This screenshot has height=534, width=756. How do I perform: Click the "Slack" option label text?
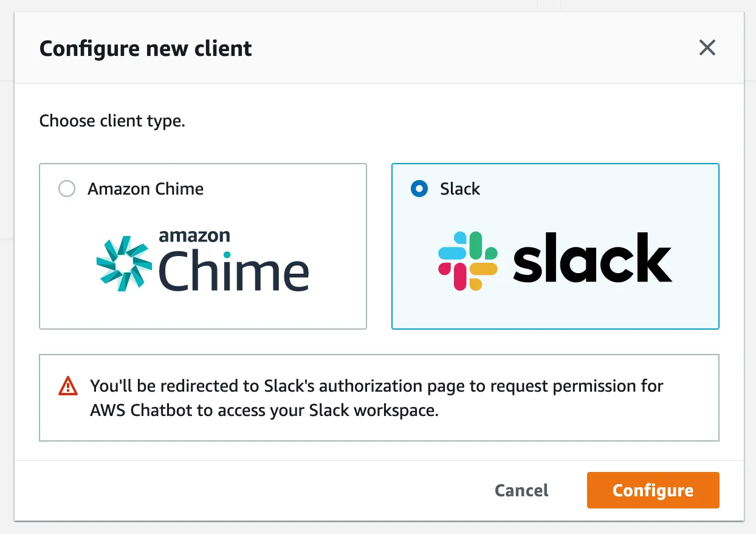click(460, 189)
